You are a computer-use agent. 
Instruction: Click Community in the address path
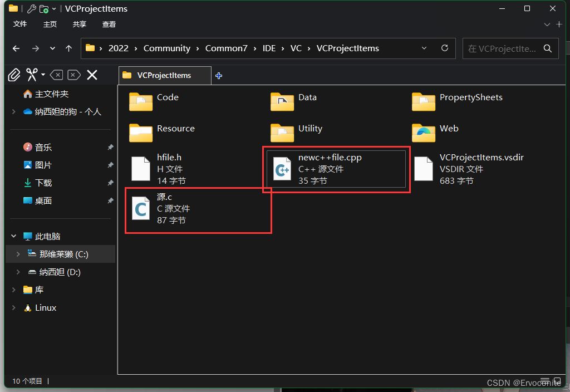[x=167, y=48]
